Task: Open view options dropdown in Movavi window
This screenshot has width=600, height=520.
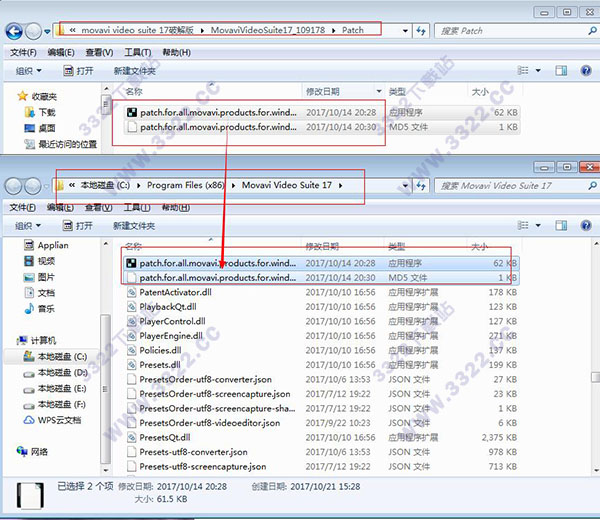Action: pos(538,225)
